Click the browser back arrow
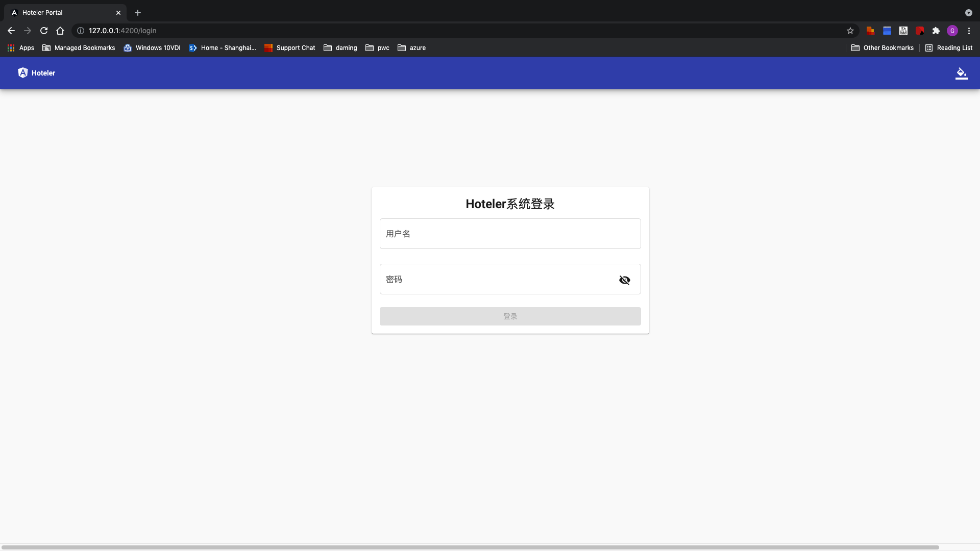The height and width of the screenshot is (551, 980). [11, 31]
